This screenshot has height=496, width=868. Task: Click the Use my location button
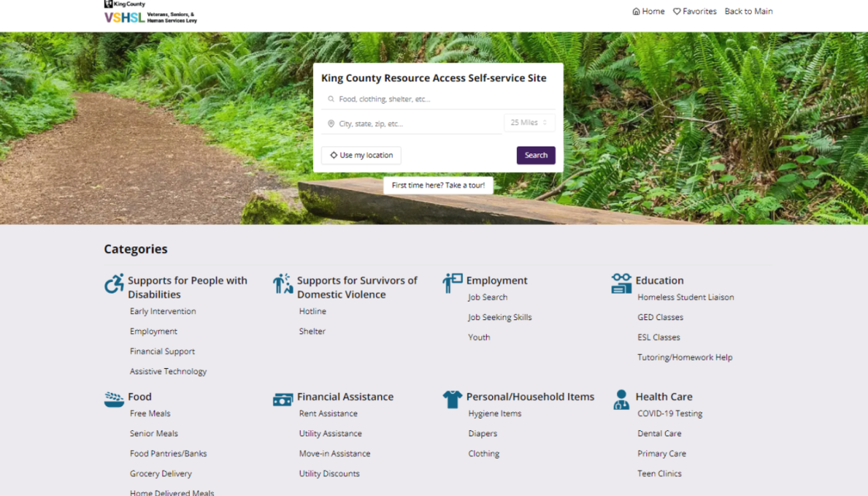pyautogui.click(x=361, y=155)
